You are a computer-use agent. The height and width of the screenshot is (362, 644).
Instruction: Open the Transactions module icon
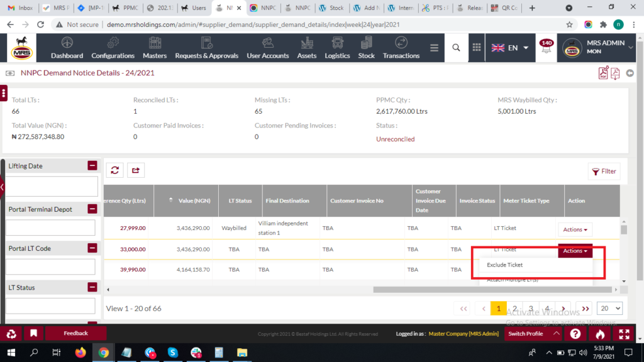[401, 43]
